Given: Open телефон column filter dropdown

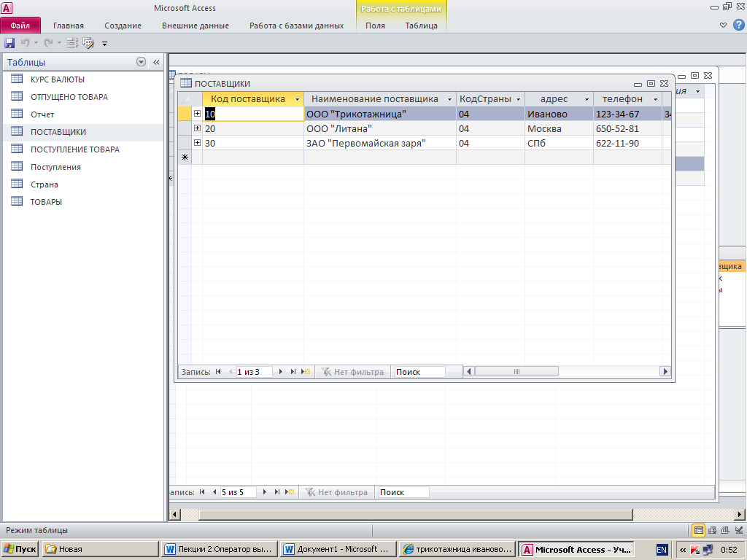Looking at the screenshot, I should (x=656, y=99).
